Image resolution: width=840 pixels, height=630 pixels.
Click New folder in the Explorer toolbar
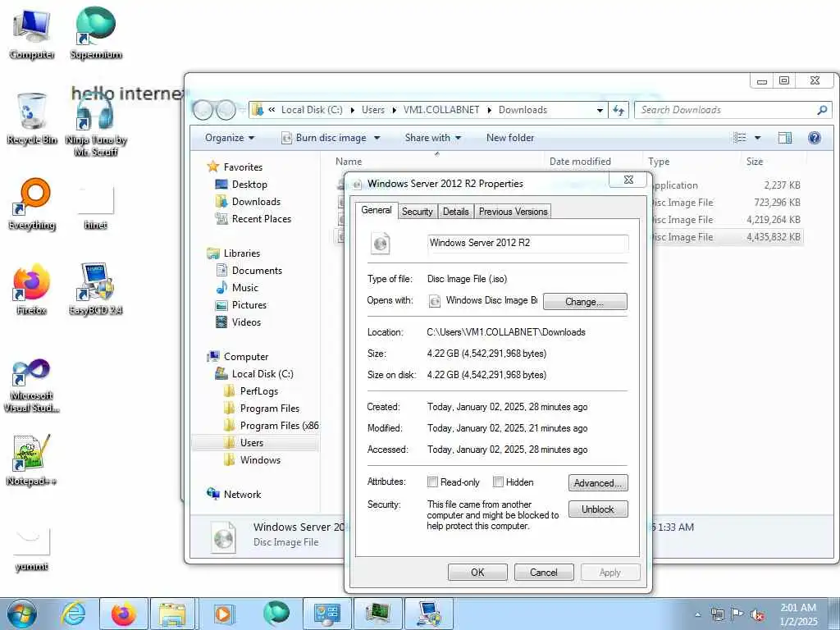click(510, 138)
